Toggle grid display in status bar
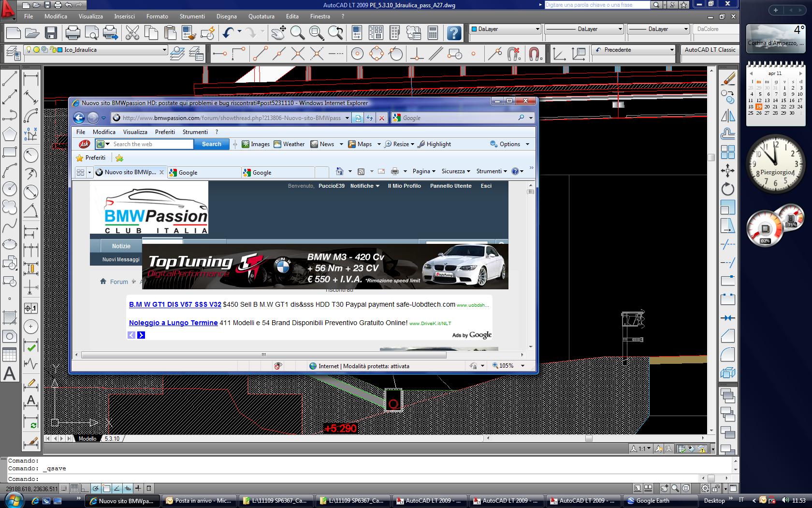 [x=74, y=488]
